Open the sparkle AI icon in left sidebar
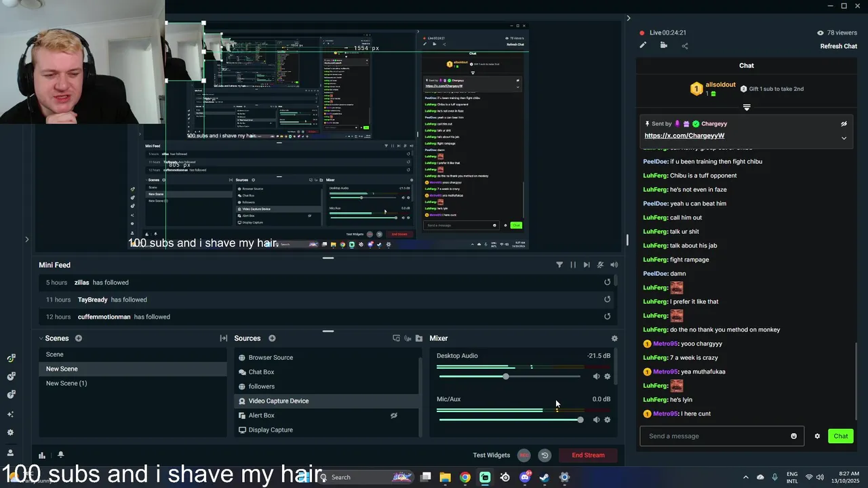This screenshot has width=868, height=488. coord(10,414)
